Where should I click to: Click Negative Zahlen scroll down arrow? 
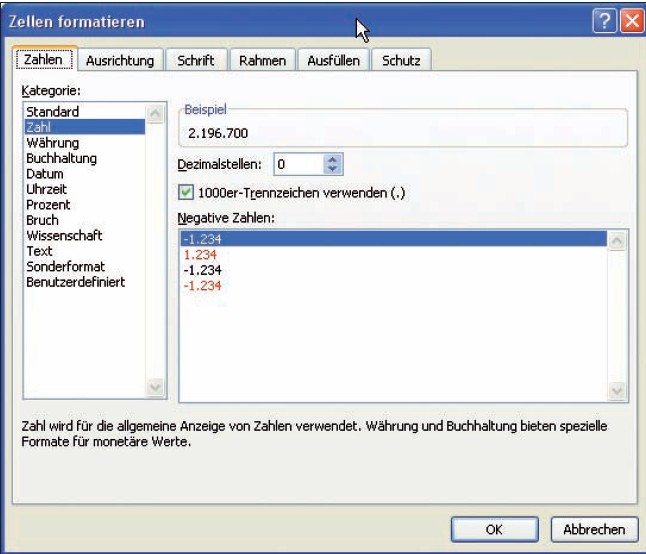tap(617, 390)
